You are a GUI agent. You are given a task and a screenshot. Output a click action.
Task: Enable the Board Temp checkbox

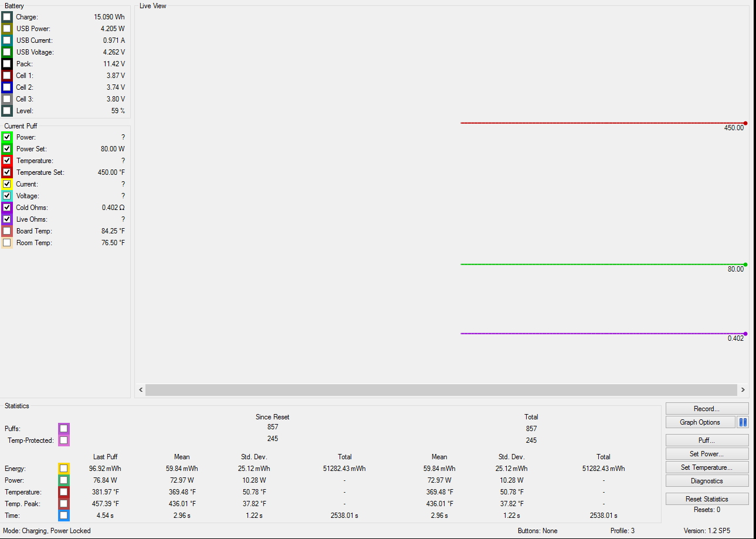click(x=7, y=231)
